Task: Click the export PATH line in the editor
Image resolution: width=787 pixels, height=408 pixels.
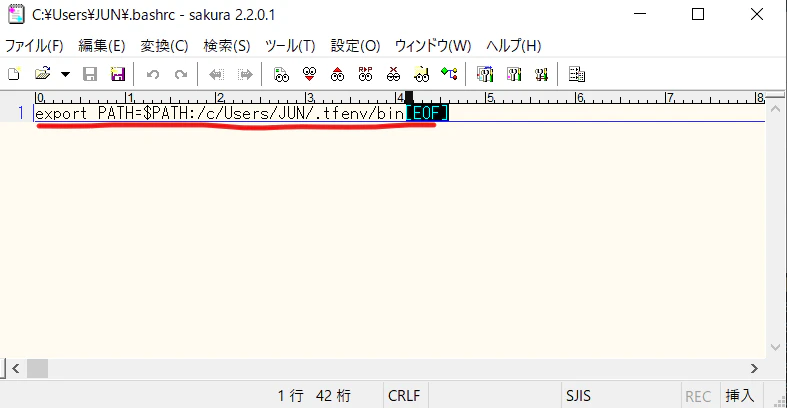Action: 220,113
